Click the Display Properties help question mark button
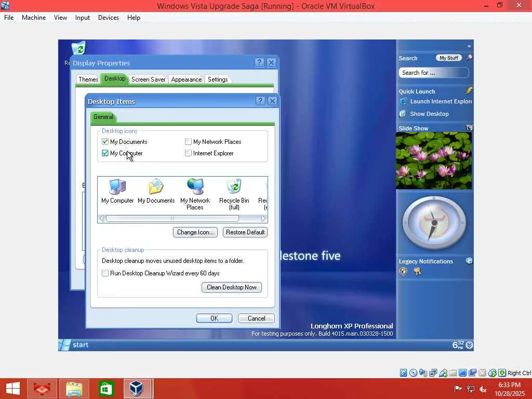The width and height of the screenshot is (532, 399). [259, 62]
